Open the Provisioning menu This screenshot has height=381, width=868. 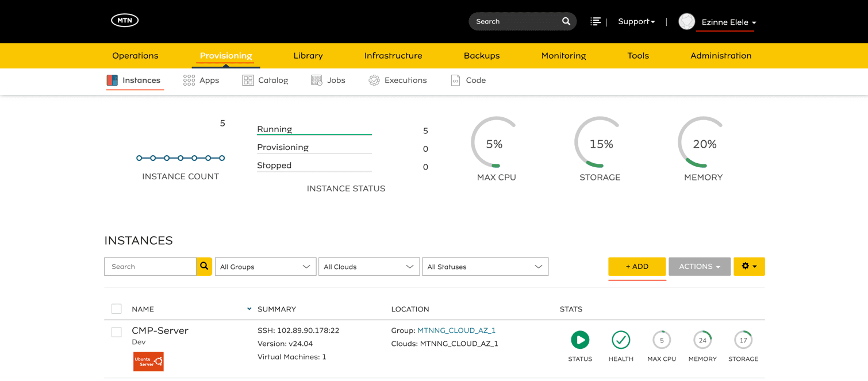pyautogui.click(x=226, y=56)
